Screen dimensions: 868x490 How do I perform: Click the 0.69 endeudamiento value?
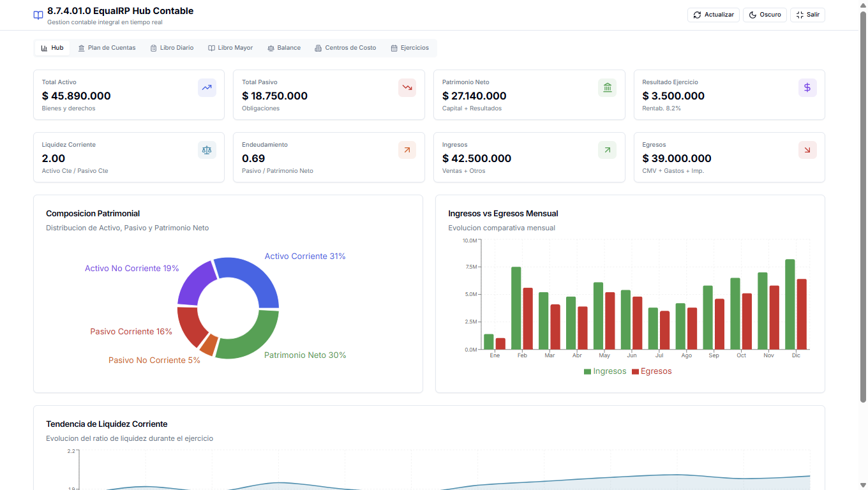point(253,158)
